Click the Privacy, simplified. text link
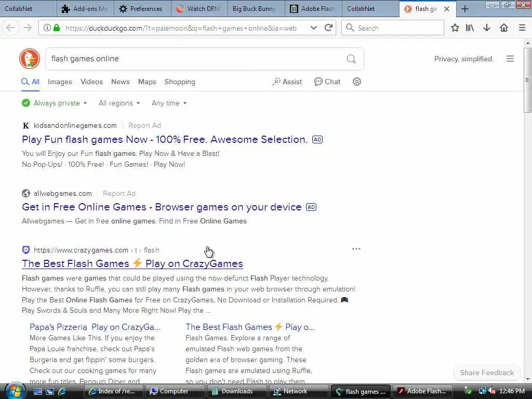This screenshot has width=532, height=399. coord(464,59)
